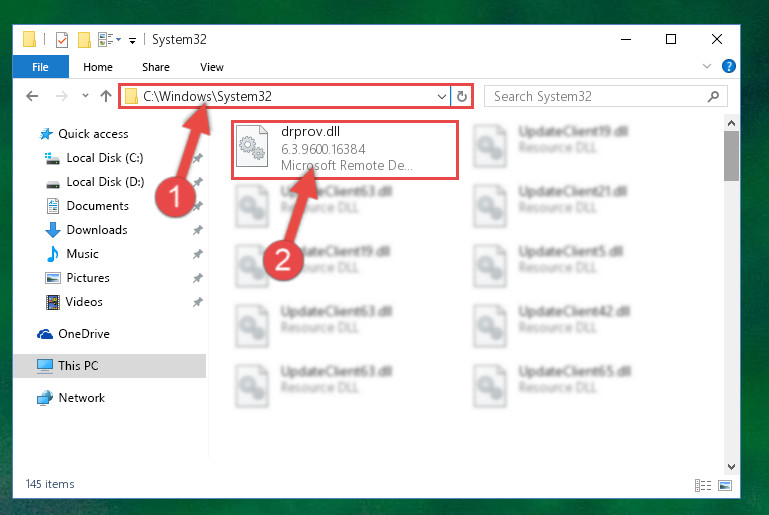769x515 pixels.
Task: Open the Share ribbon tab
Action: [156, 67]
